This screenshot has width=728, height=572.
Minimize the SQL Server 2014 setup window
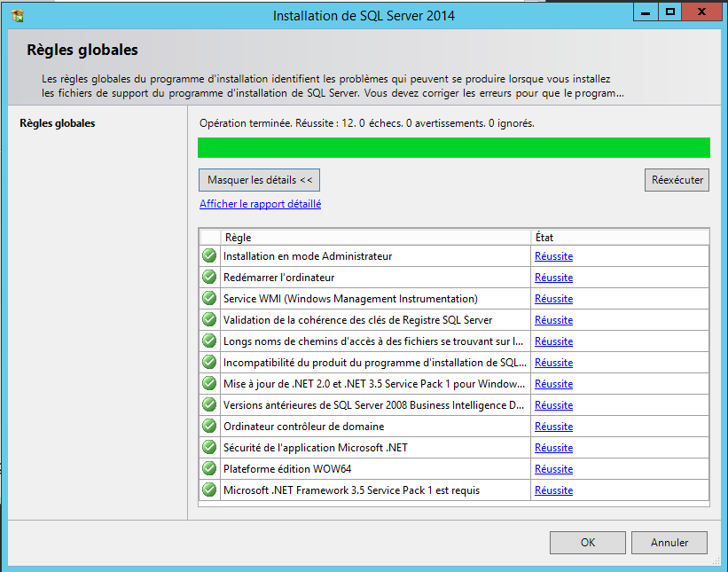coord(646,12)
